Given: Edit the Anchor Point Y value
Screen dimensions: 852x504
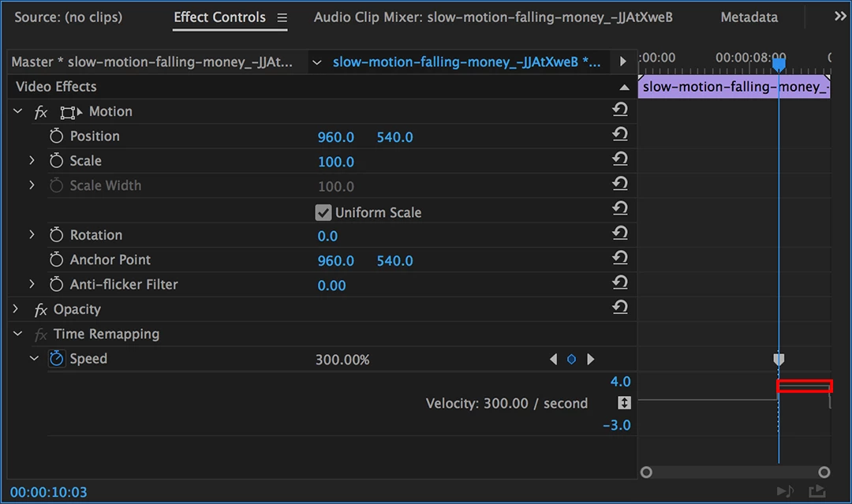Looking at the screenshot, I should coord(395,261).
